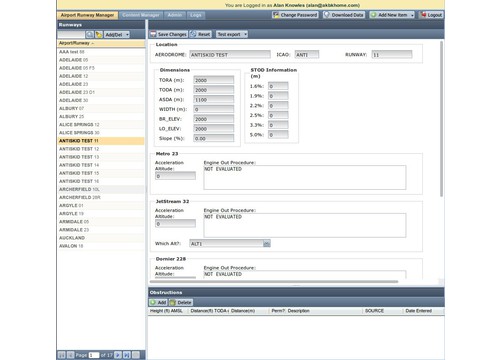The image size is (500, 360).
Task: Click in the ICAO field
Action: pyautogui.click(x=307, y=55)
